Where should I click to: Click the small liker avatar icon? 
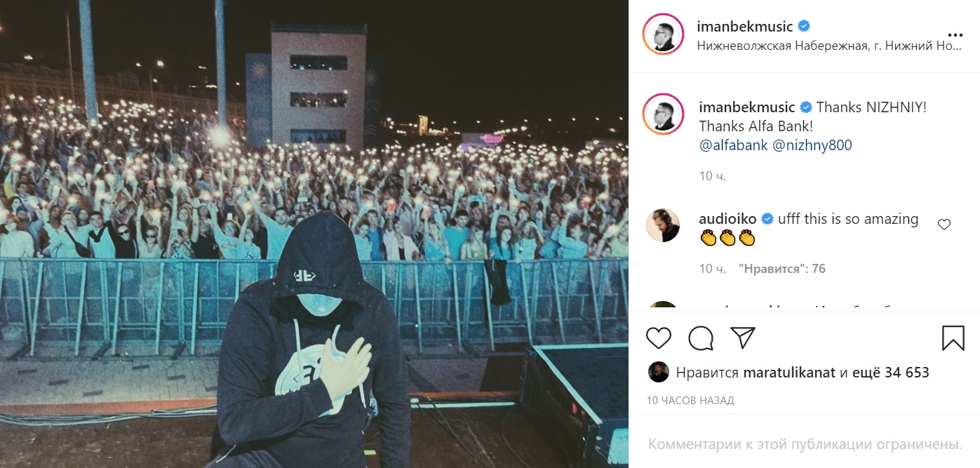(x=658, y=372)
